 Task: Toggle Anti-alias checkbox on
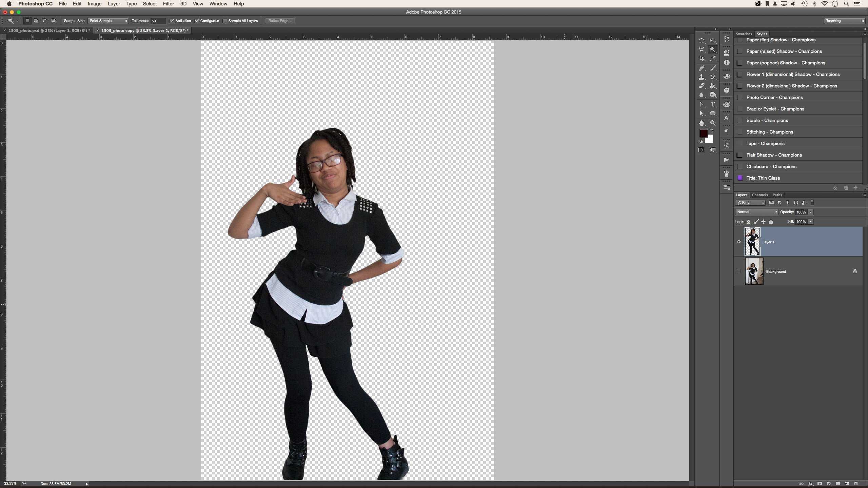pos(173,20)
